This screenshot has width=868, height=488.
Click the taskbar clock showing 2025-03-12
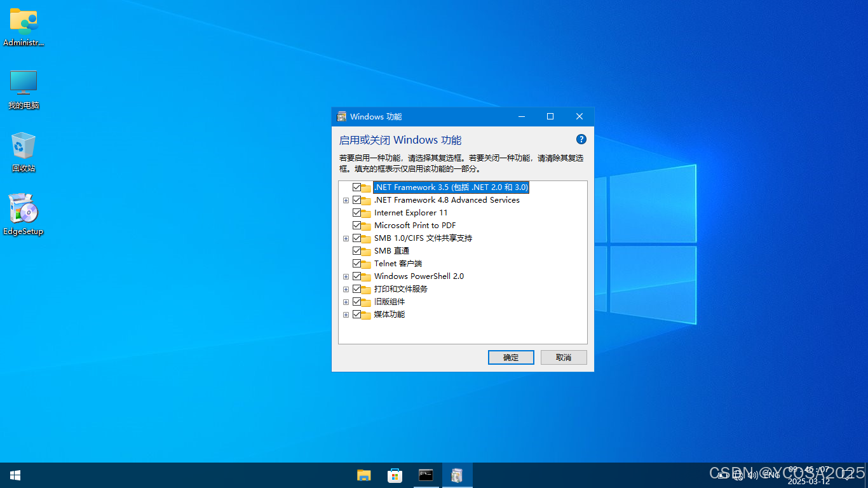[809, 475]
